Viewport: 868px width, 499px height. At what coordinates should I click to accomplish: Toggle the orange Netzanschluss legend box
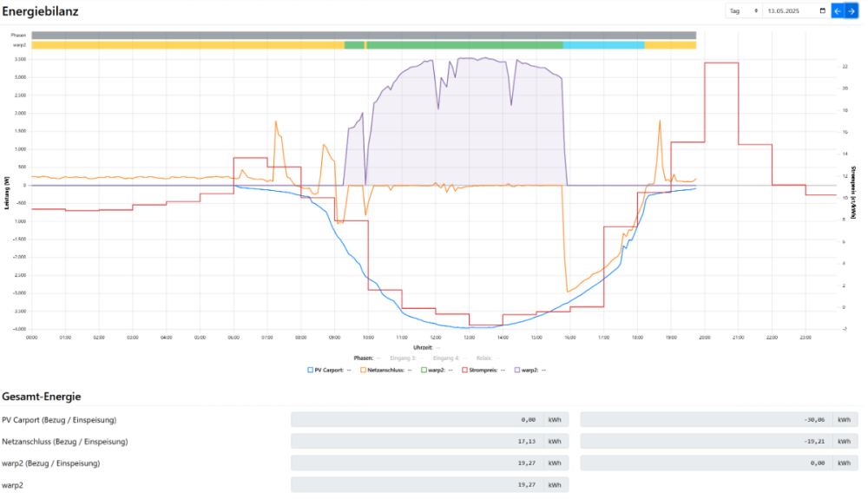click(362, 370)
